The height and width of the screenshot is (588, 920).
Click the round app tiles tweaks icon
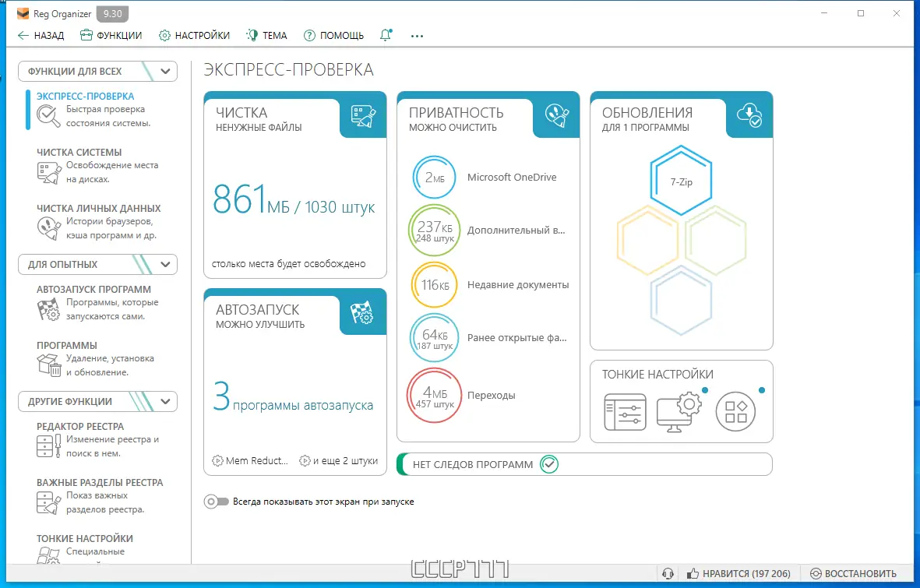735,411
